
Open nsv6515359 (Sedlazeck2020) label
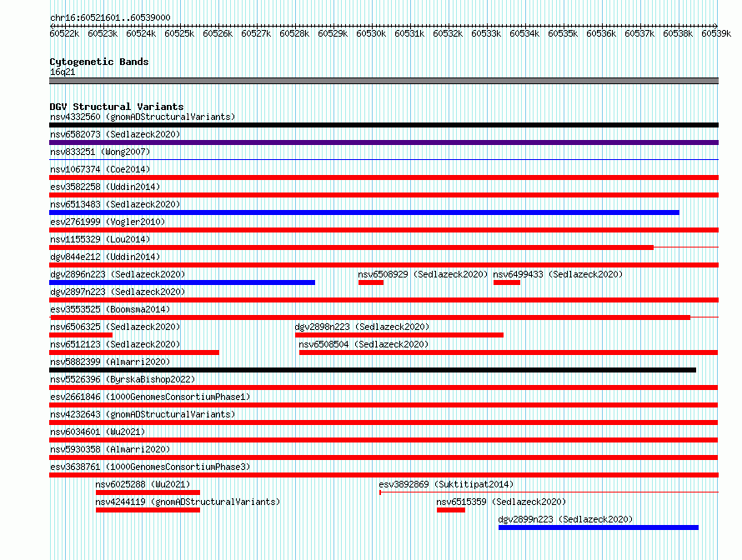501,502
